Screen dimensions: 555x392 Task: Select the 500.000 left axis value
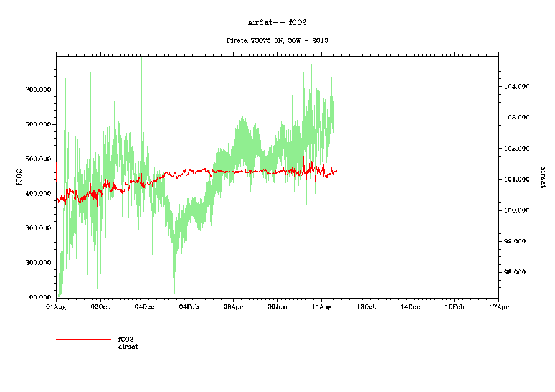[x=38, y=159]
